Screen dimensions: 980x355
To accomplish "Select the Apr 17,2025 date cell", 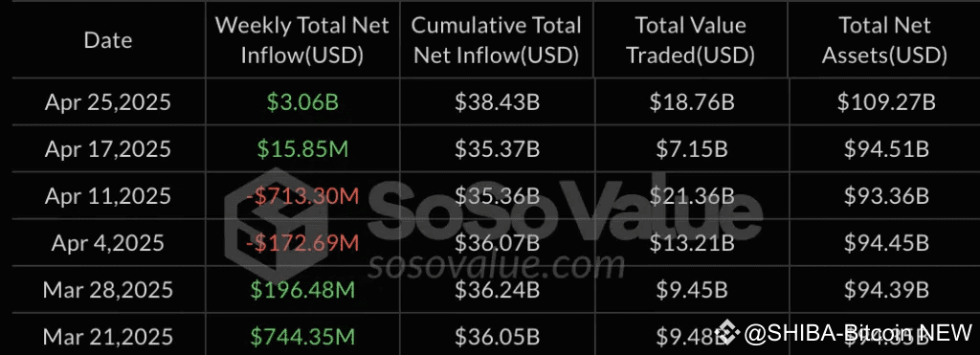I will (107, 149).
